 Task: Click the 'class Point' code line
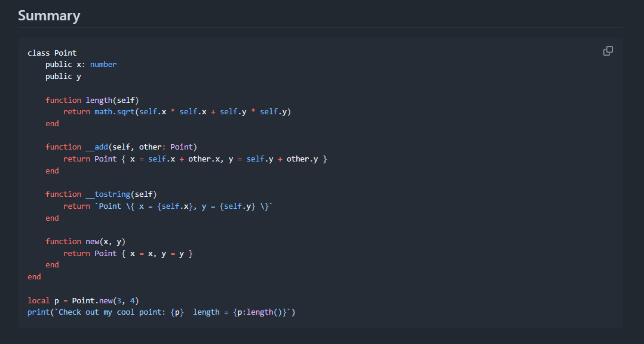[52, 53]
